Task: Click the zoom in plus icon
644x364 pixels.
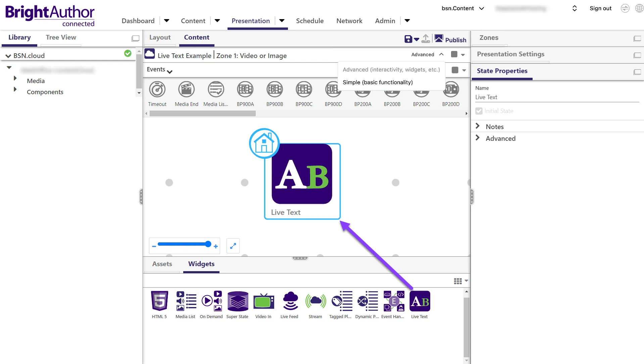Action: pyautogui.click(x=216, y=246)
